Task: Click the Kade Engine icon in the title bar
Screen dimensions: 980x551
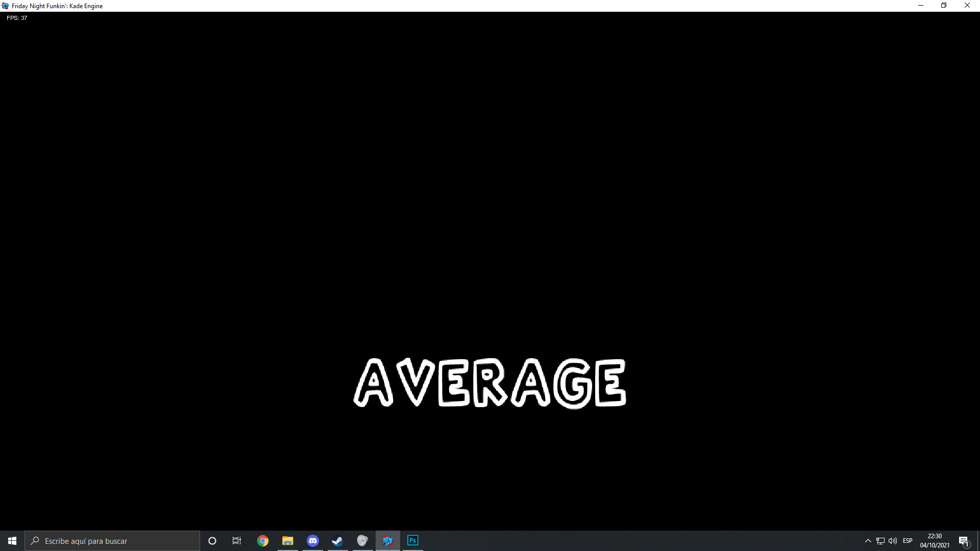Action: click(5, 6)
